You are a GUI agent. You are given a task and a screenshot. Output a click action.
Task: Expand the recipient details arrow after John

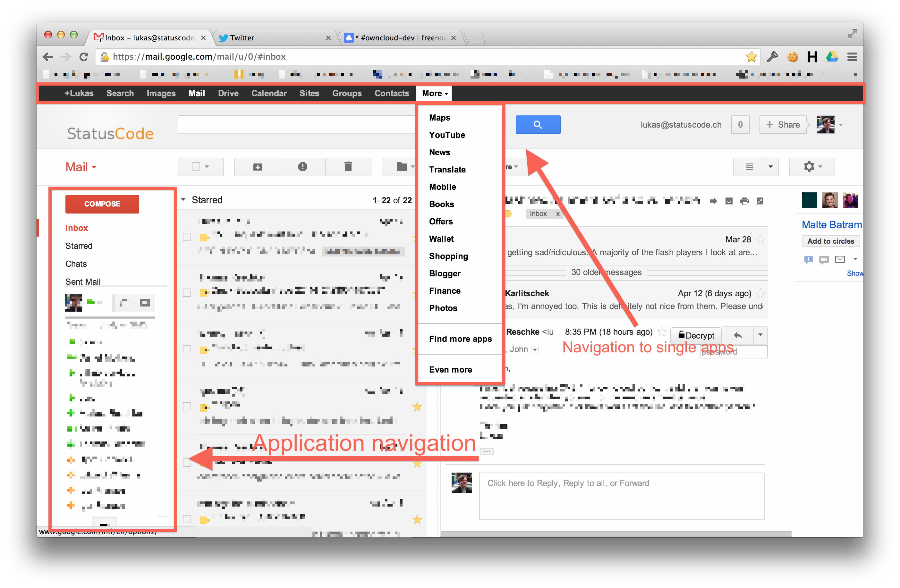coord(535,349)
